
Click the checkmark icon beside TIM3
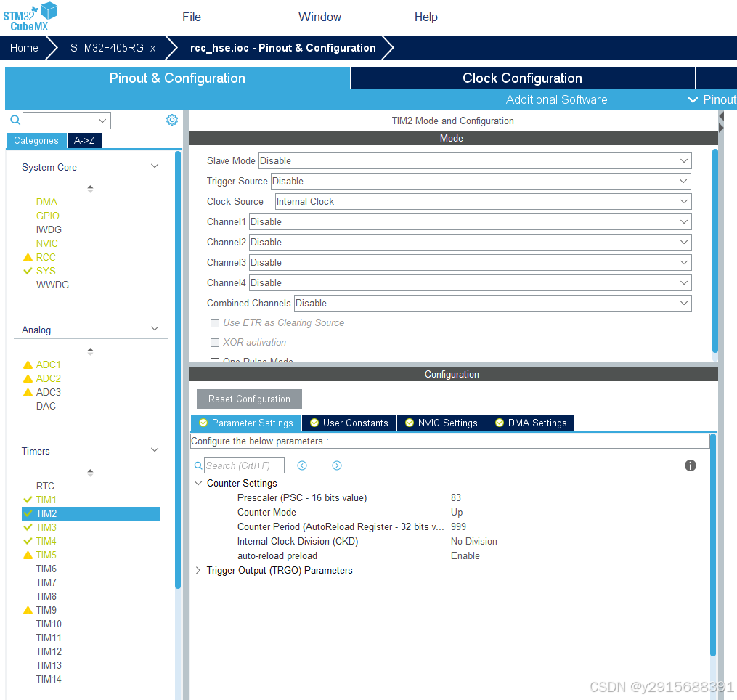point(28,527)
